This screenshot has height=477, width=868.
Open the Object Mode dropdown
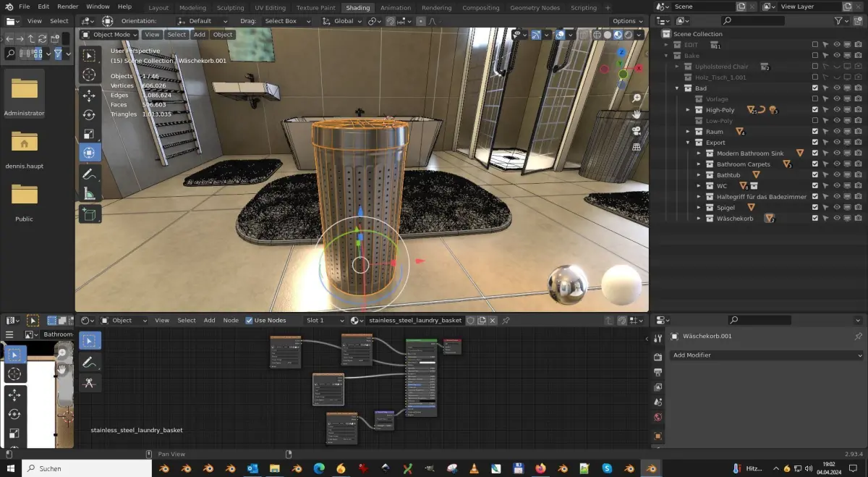click(x=109, y=34)
